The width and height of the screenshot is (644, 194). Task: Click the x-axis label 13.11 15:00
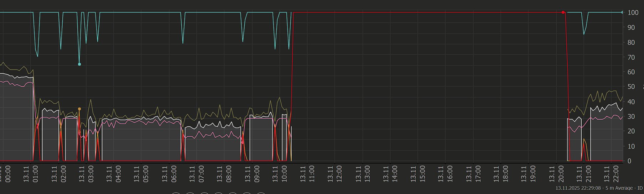(417, 174)
